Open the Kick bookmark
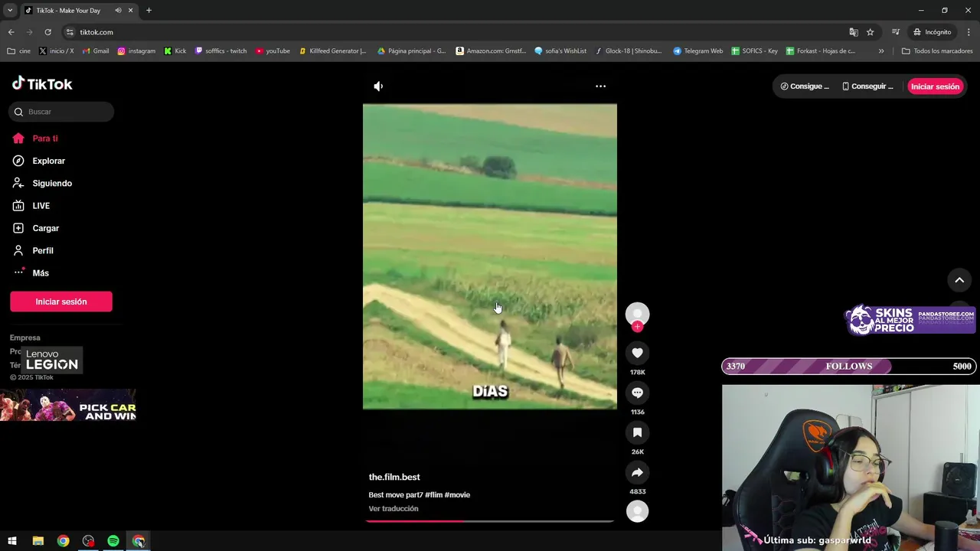 [x=175, y=51]
